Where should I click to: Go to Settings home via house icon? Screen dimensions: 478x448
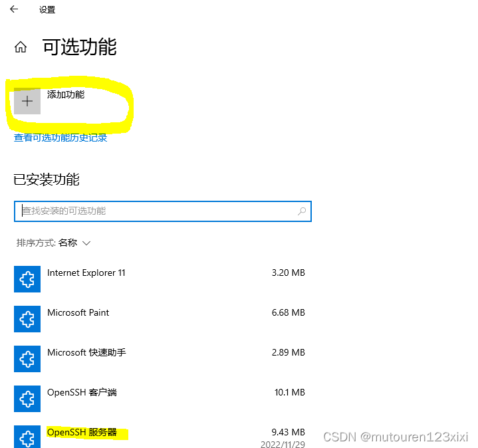(x=21, y=47)
